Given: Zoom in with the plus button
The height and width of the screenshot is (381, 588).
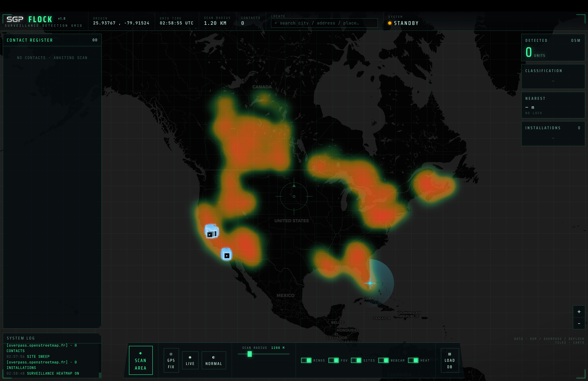Looking at the screenshot, I should tap(579, 312).
